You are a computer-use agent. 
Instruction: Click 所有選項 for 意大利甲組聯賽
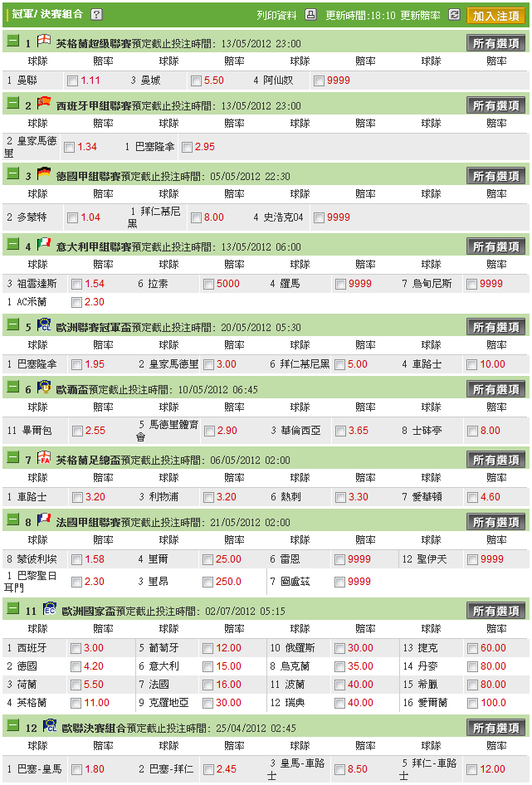[x=496, y=246]
